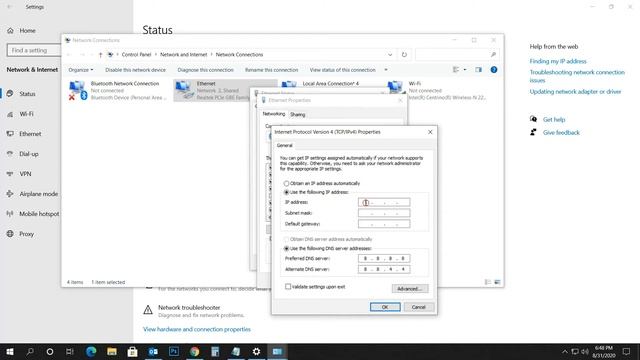Image resolution: width=640 pixels, height=360 pixels.
Task: Click the IP address input field
Action: 384,202
